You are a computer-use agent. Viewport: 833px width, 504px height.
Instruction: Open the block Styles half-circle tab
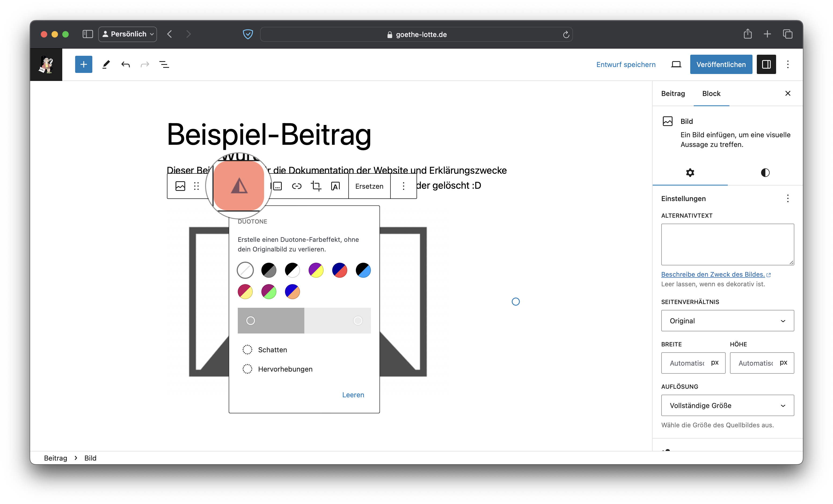pyautogui.click(x=765, y=173)
